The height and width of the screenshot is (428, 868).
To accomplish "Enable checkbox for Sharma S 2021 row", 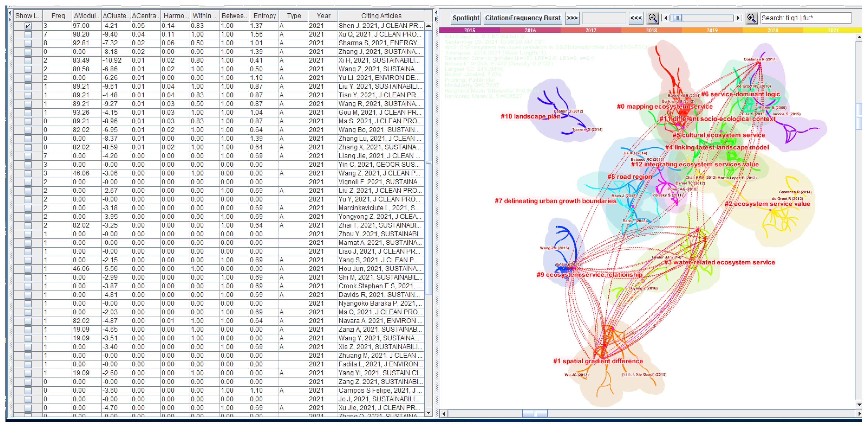I will [x=28, y=43].
